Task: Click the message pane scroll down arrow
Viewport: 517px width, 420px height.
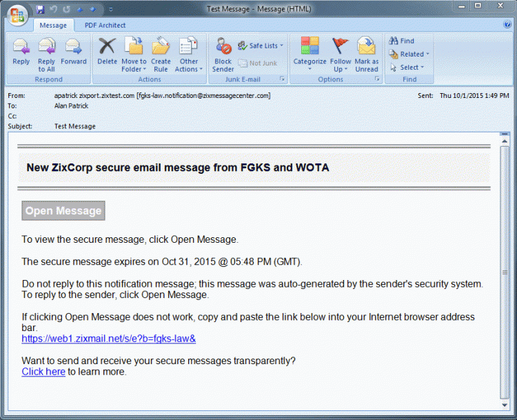Action: (505, 405)
